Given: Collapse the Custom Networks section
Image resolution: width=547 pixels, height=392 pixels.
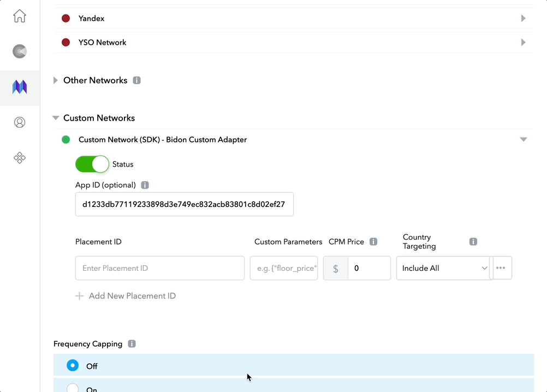Looking at the screenshot, I should pyautogui.click(x=56, y=118).
